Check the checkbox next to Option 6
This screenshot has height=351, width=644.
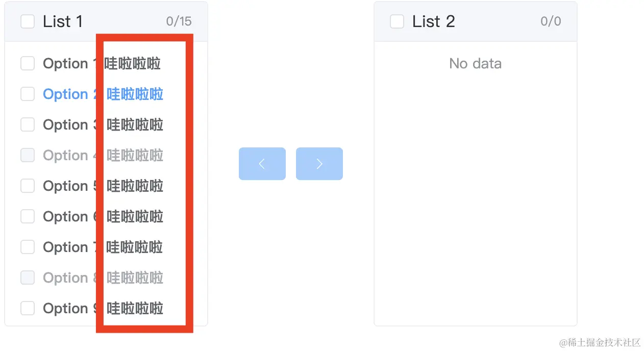pos(28,216)
